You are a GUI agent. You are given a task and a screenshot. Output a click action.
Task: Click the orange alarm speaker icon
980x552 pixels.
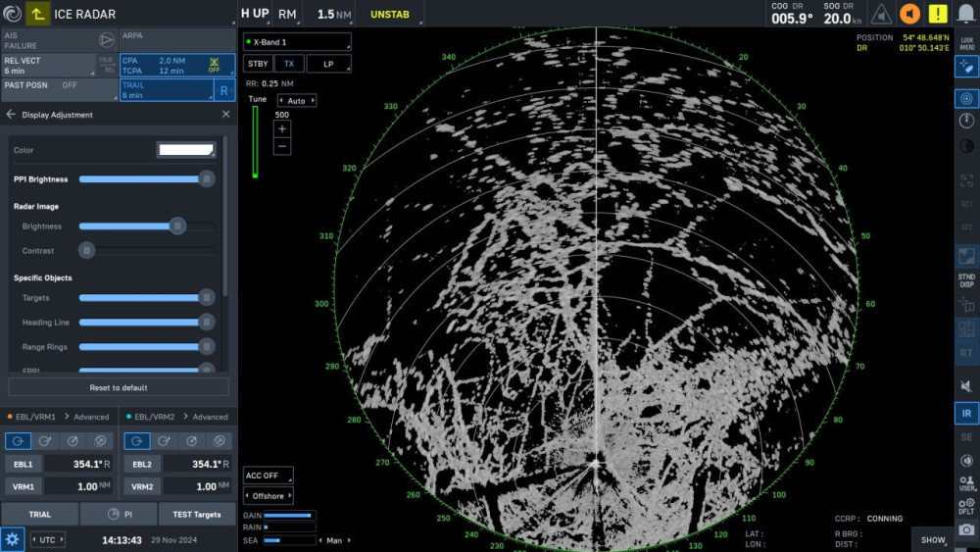click(x=910, y=14)
